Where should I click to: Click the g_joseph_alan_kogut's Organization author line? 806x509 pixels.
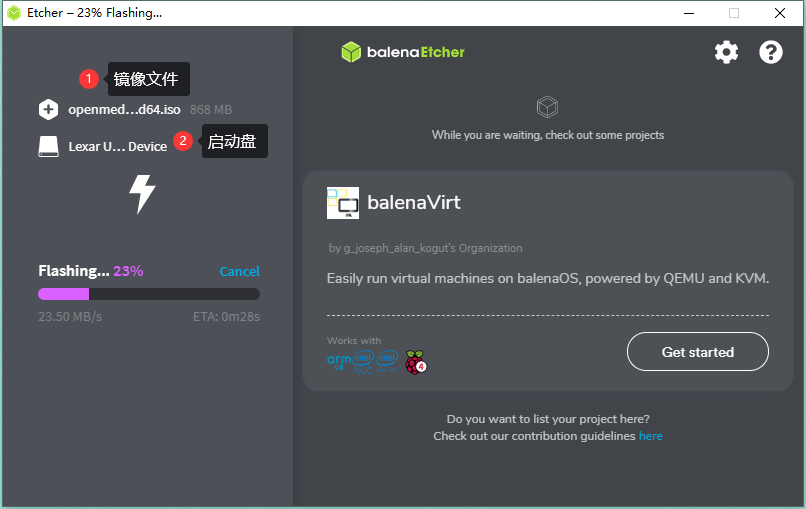click(x=426, y=248)
